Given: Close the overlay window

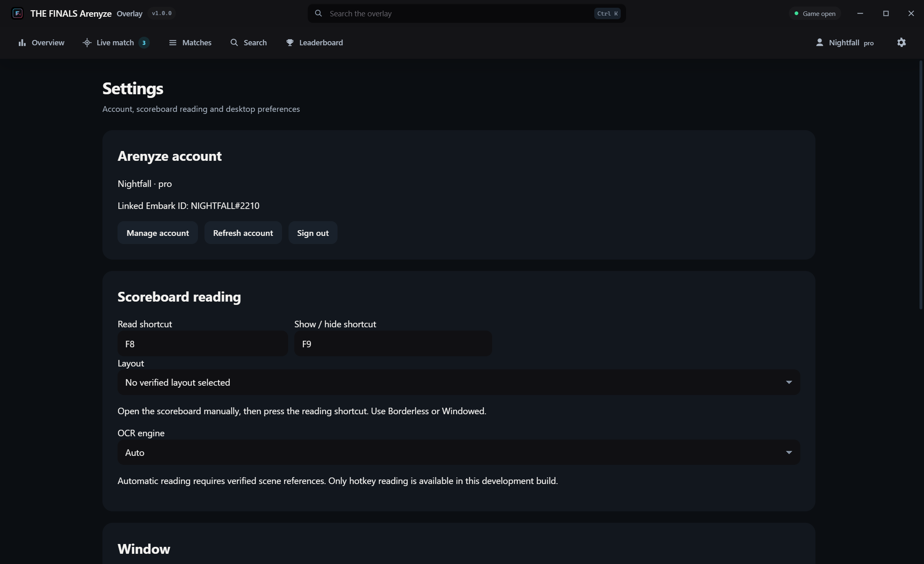Looking at the screenshot, I should (911, 13).
